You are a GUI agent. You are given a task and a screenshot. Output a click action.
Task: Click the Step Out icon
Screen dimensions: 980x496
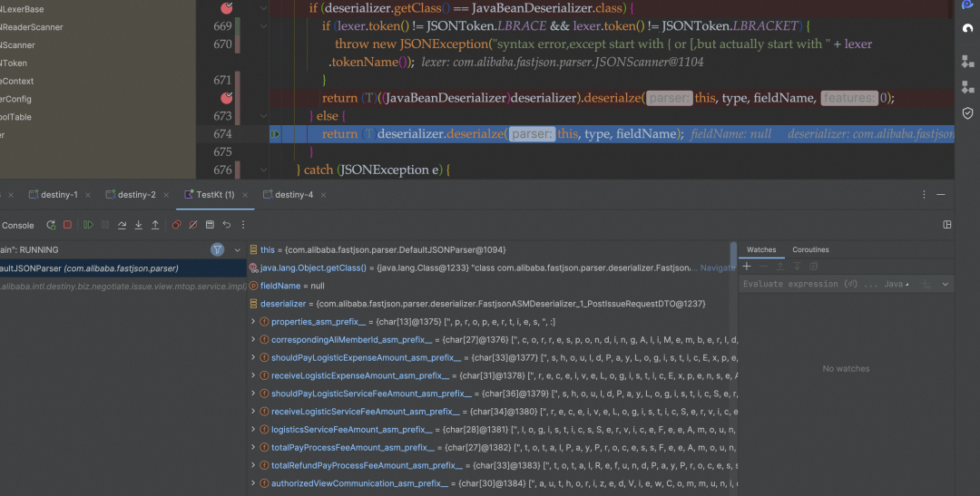pyautogui.click(x=155, y=225)
